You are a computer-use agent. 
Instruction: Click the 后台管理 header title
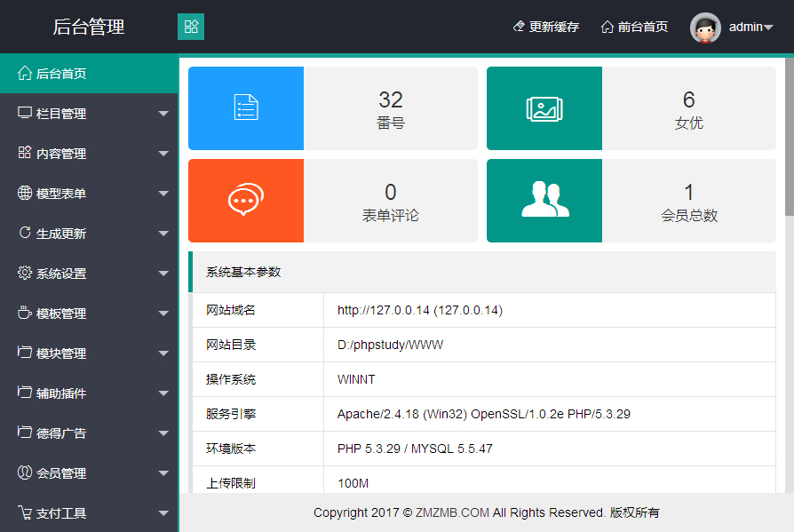click(x=89, y=28)
